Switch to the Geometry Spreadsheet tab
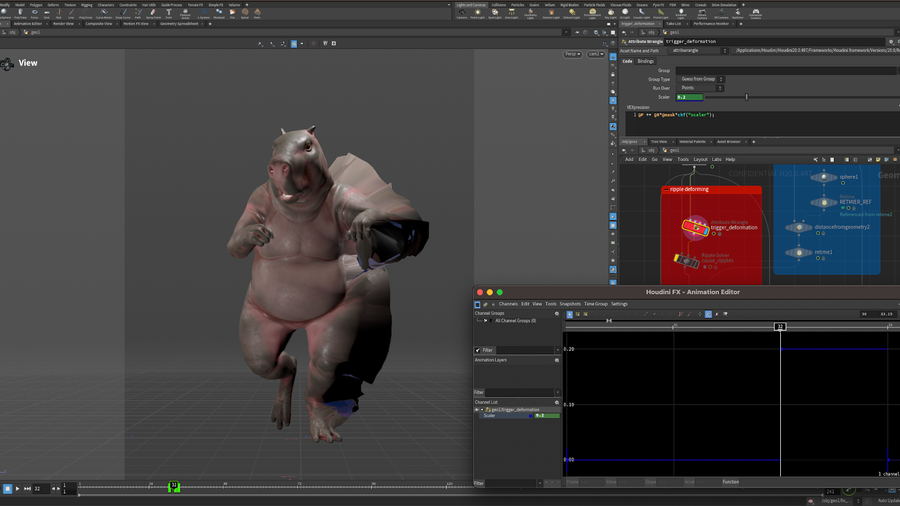This screenshot has width=900, height=506. [179, 23]
